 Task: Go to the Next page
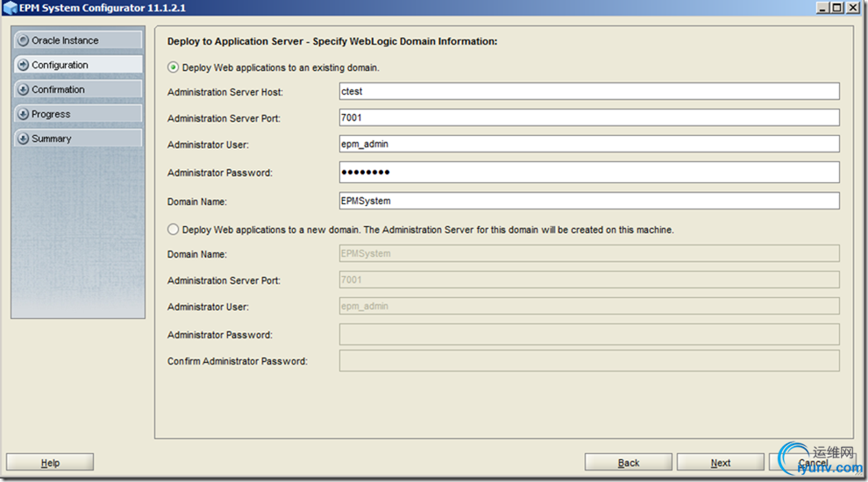720,463
